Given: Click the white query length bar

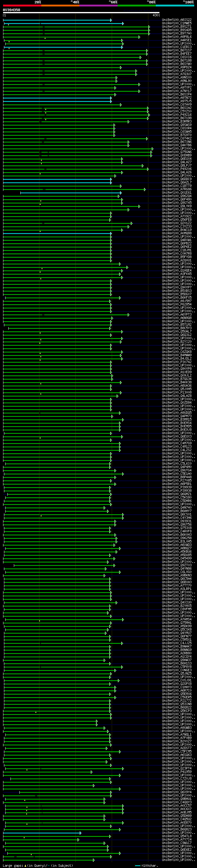Looking at the screenshot, I should click(81, 13).
